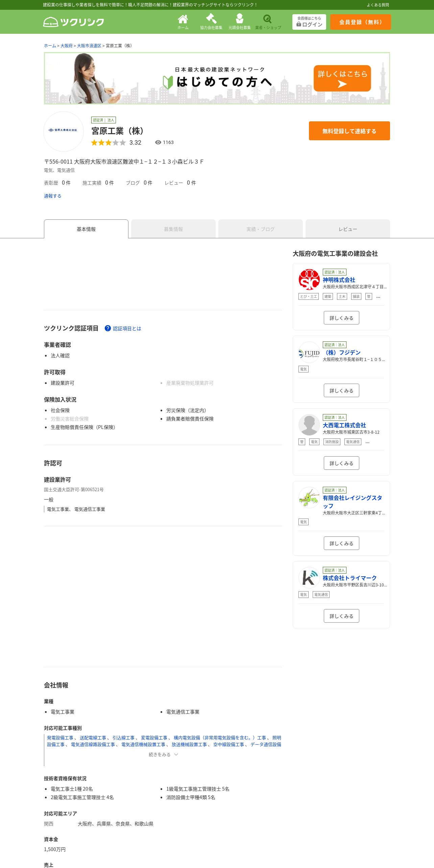Open 神明株式会社 company link
The width and height of the screenshot is (434, 868).
coord(339,280)
